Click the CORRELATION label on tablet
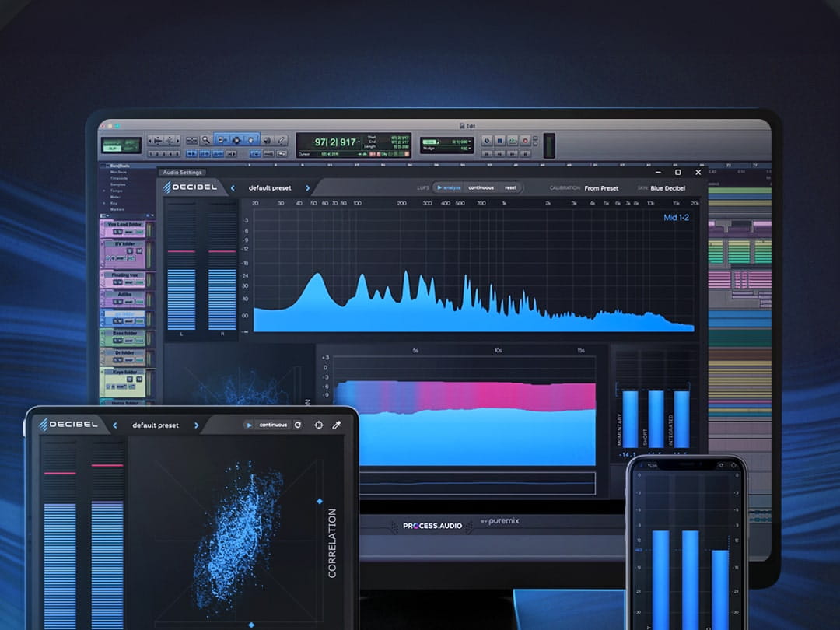The image size is (840, 630). 332,543
